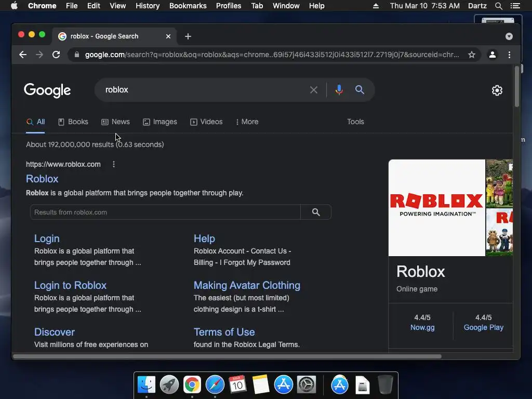Clear the roblox search query

pos(314,90)
